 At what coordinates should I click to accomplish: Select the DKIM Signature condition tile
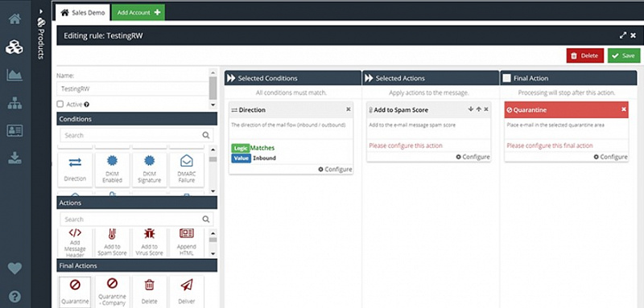click(x=150, y=170)
